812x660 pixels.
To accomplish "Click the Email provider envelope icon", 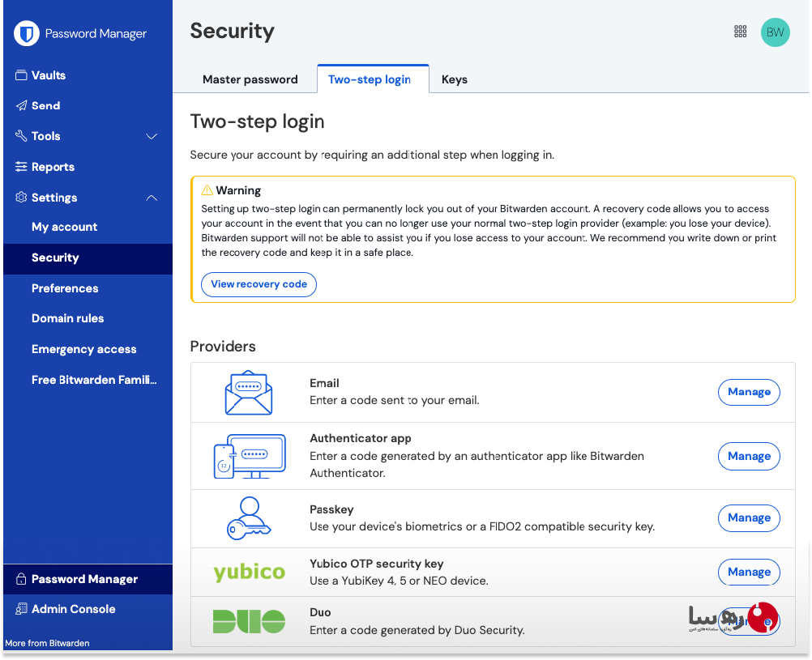I will 249,393.
